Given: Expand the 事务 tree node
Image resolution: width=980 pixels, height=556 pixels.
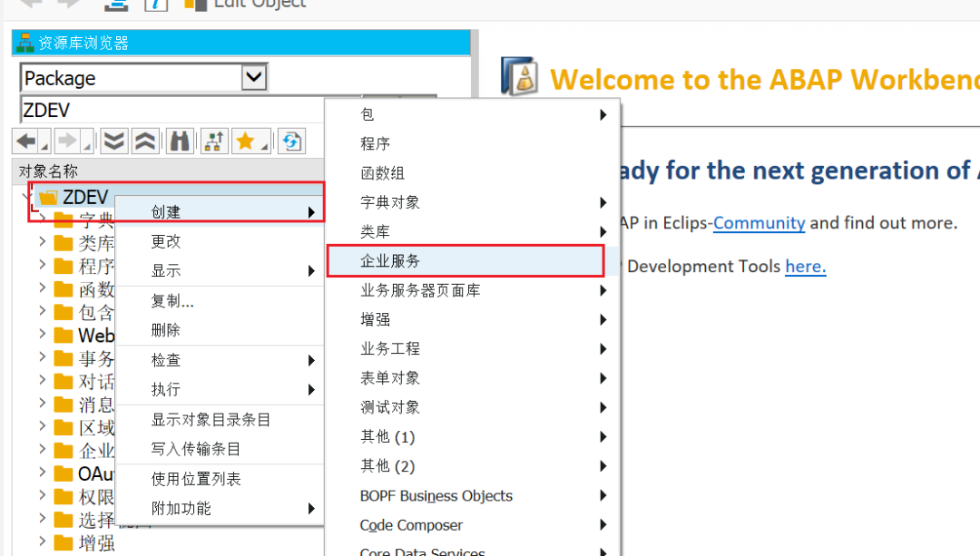Looking at the screenshot, I should point(42,356).
